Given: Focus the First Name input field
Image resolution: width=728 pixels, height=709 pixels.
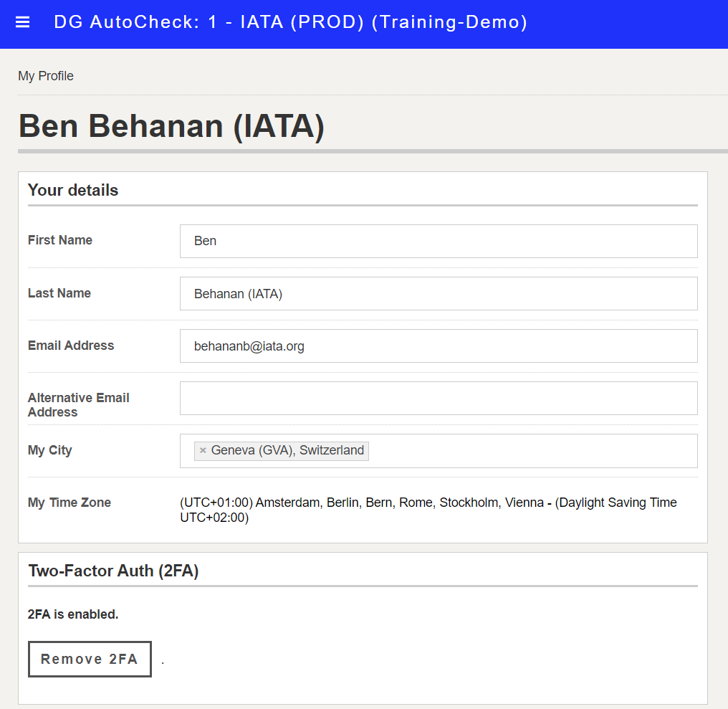Looking at the screenshot, I should [439, 241].
